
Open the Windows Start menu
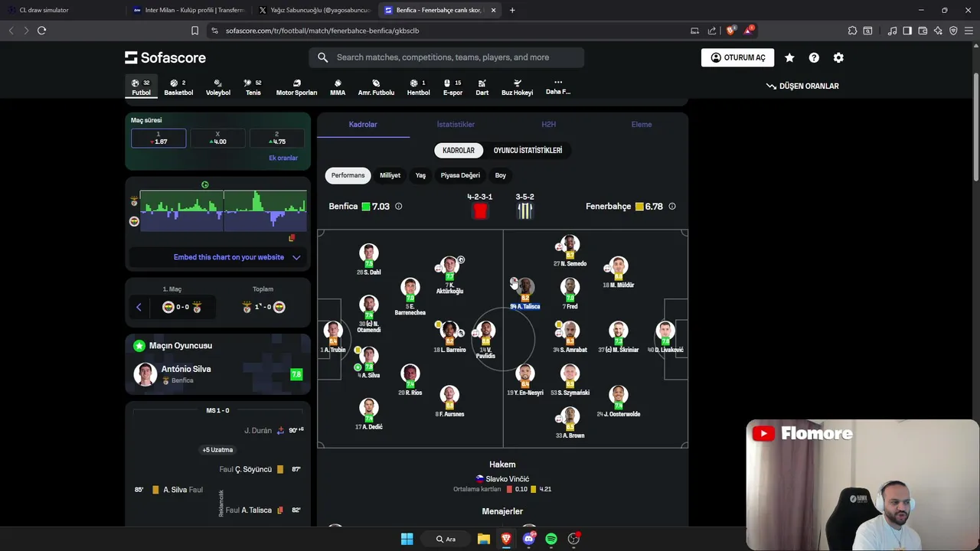(407, 539)
